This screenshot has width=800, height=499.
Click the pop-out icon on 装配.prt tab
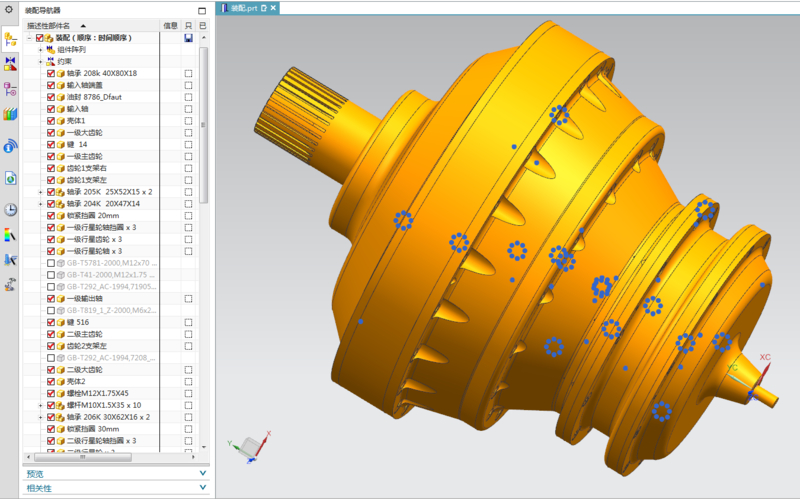[264, 8]
